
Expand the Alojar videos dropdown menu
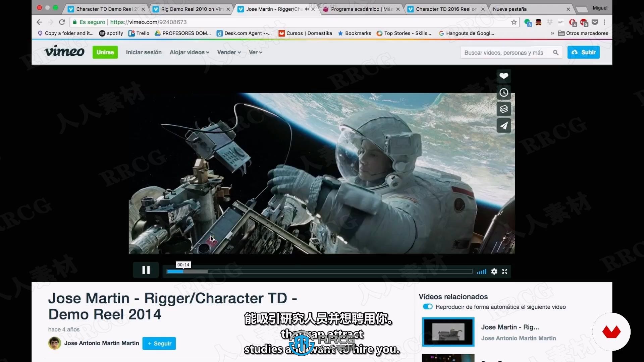click(x=190, y=52)
